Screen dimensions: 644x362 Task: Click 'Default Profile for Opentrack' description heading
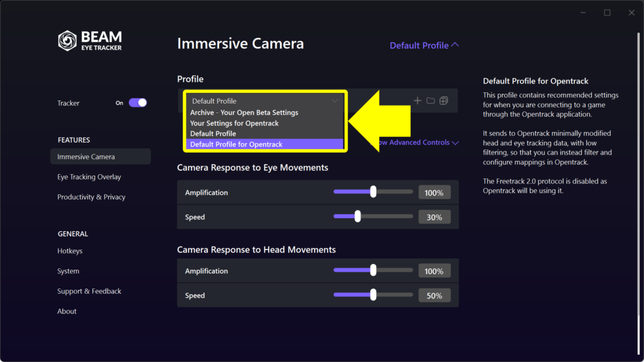[536, 81]
